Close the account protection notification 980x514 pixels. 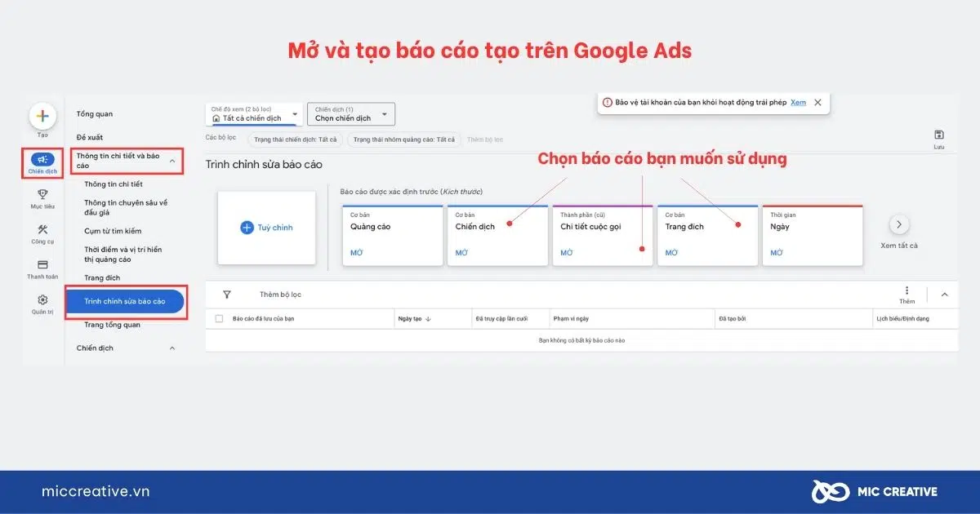click(x=817, y=102)
